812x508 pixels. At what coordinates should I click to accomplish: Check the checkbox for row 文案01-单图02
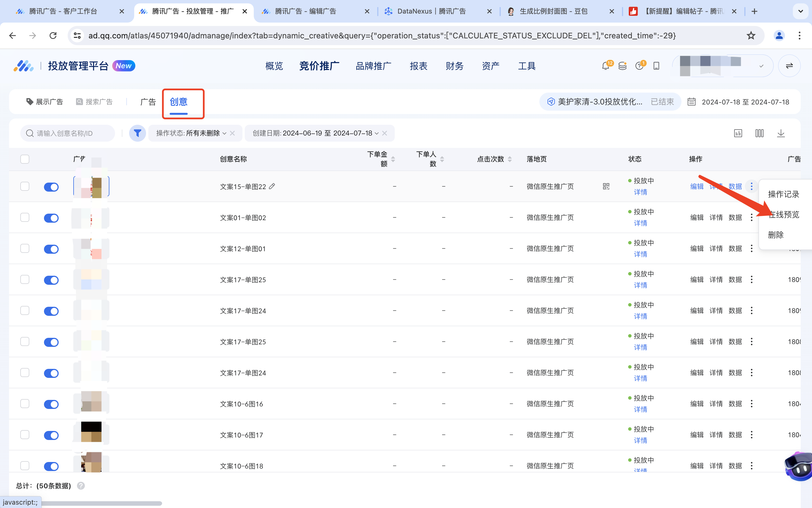(x=25, y=217)
